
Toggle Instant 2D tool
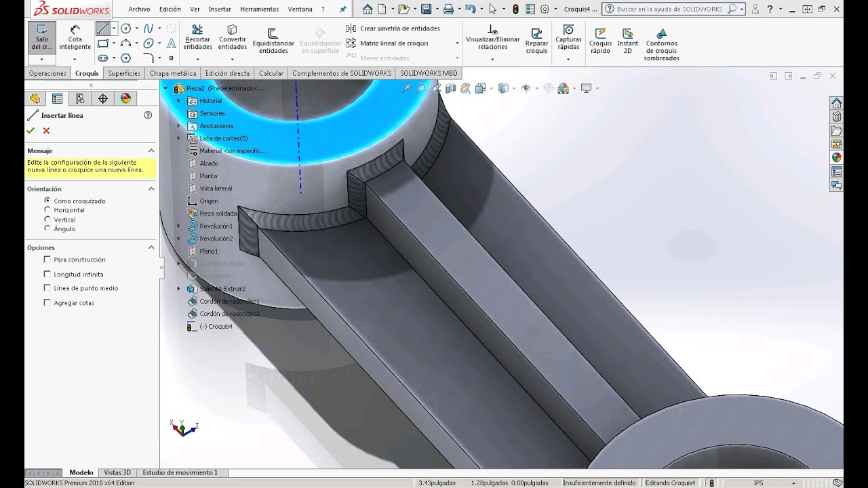tap(627, 41)
